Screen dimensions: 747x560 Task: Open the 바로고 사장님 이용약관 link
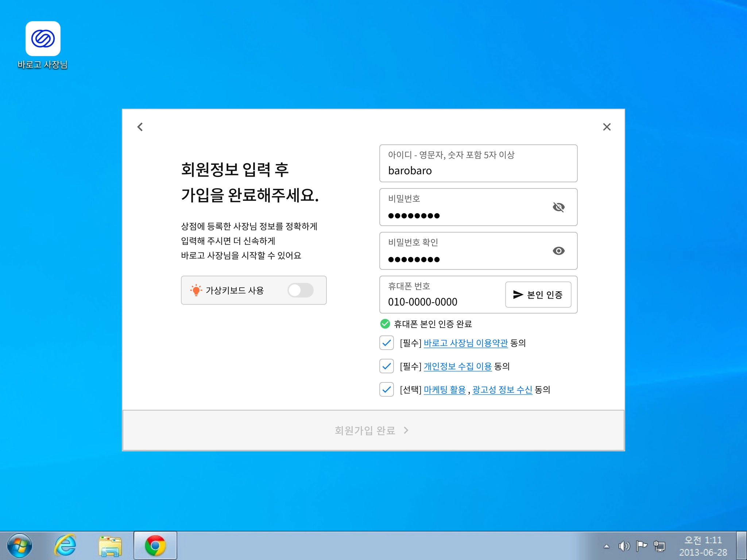465,343
